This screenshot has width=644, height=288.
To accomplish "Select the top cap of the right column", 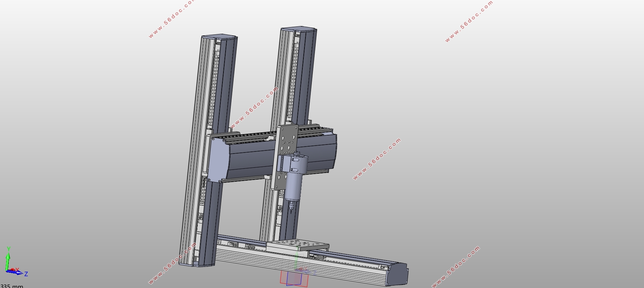I will coord(299,28).
